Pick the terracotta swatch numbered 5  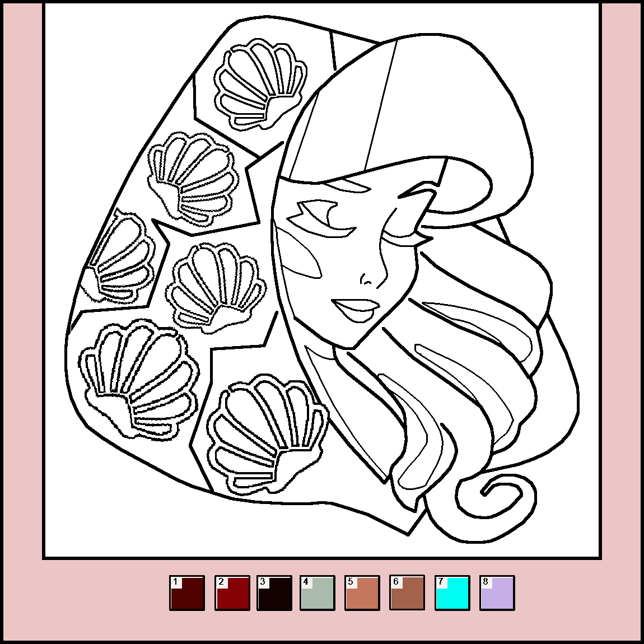click(x=362, y=593)
